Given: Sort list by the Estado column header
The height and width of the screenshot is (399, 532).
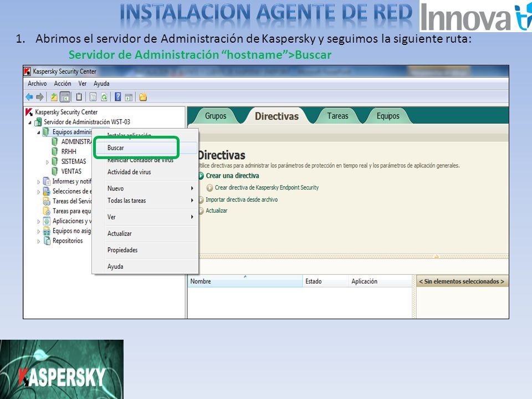Looking at the screenshot, I should coord(325,282).
